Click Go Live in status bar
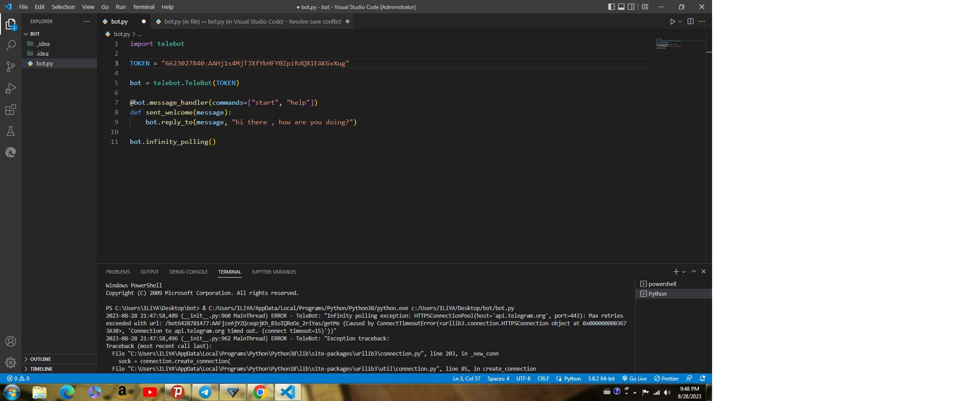The image size is (980, 401). tap(635, 378)
